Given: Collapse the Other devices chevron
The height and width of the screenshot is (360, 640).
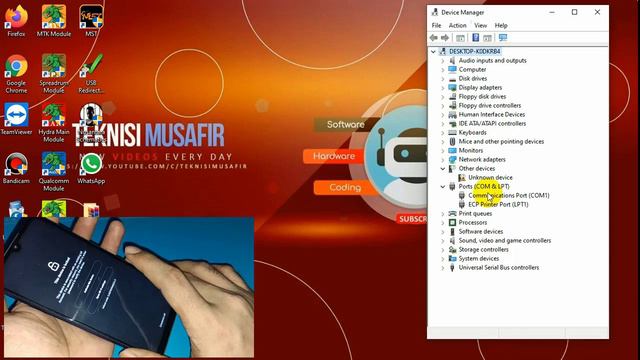Looking at the screenshot, I should coord(443,169).
